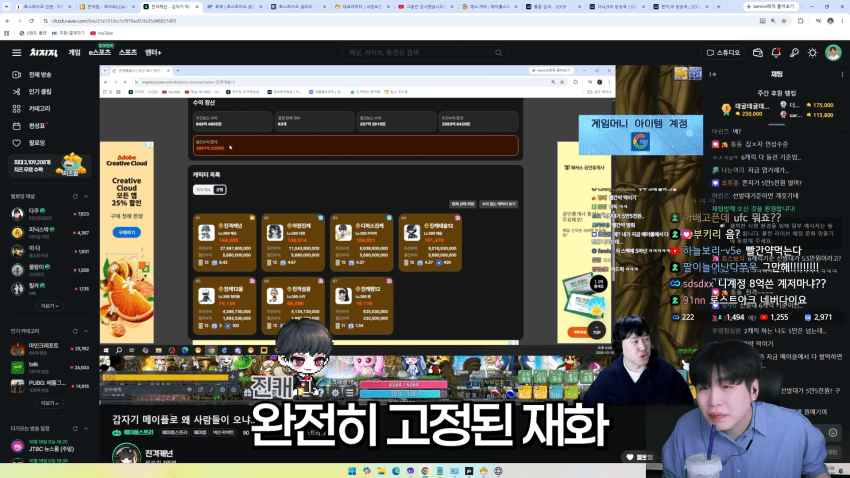Open a new Chrome tab
Viewport: 850px width, 478px height.
(719, 7)
